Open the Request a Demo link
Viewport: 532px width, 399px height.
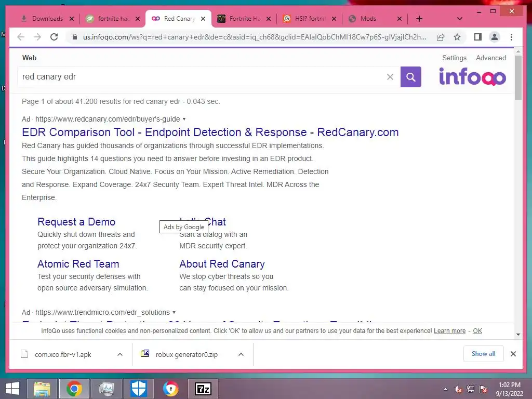point(76,222)
